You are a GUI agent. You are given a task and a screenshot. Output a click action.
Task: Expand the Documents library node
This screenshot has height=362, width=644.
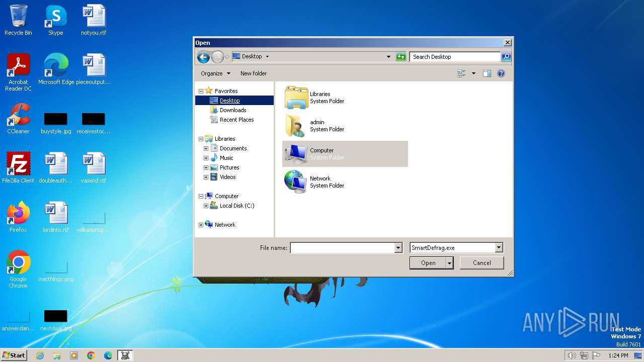pyautogui.click(x=206, y=148)
